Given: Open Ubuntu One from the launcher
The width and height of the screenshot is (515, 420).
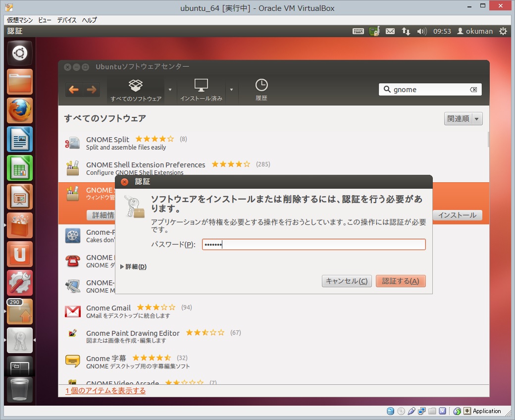Looking at the screenshot, I should 20,254.
